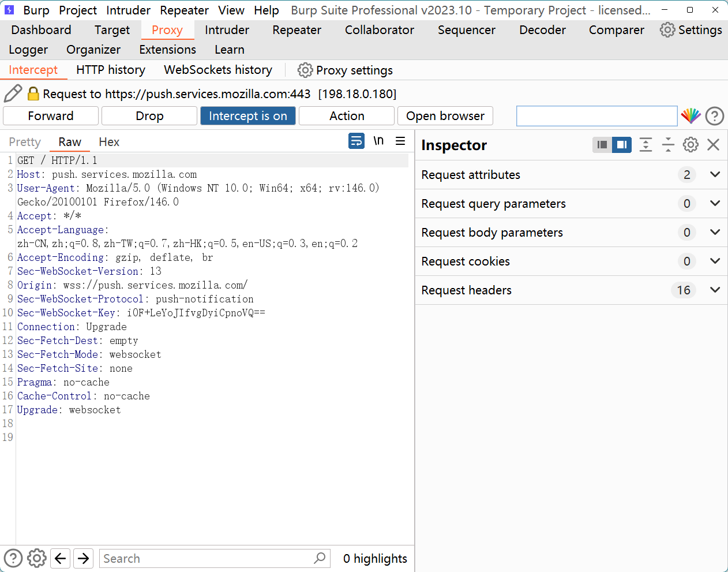Screen dimensions: 728x572
Task: Forward the intercepted request
Action: 51,116
